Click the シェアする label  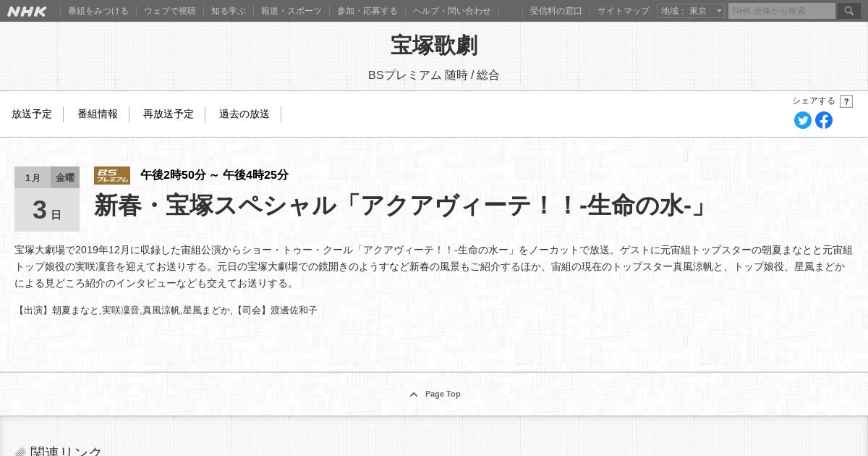point(814,101)
